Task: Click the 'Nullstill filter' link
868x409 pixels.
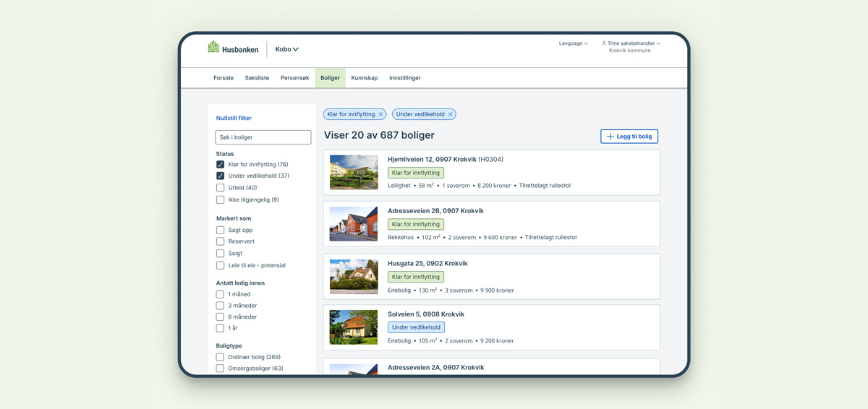Action: [234, 118]
